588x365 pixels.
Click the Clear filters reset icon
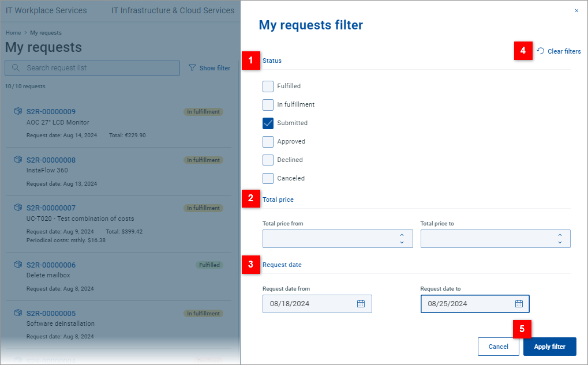click(541, 51)
